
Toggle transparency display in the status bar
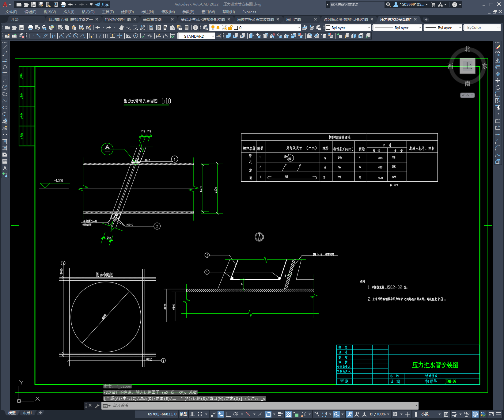point(288,414)
